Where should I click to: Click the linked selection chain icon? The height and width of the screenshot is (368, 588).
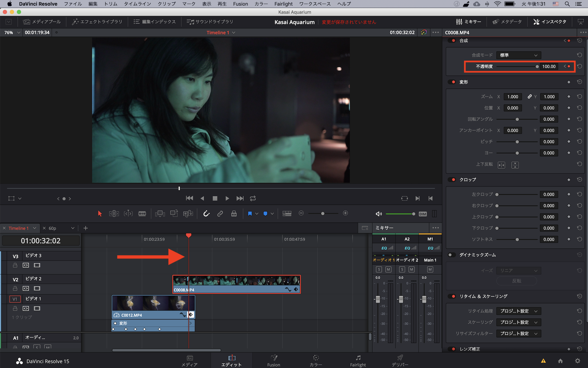pyautogui.click(x=220, y=213)
